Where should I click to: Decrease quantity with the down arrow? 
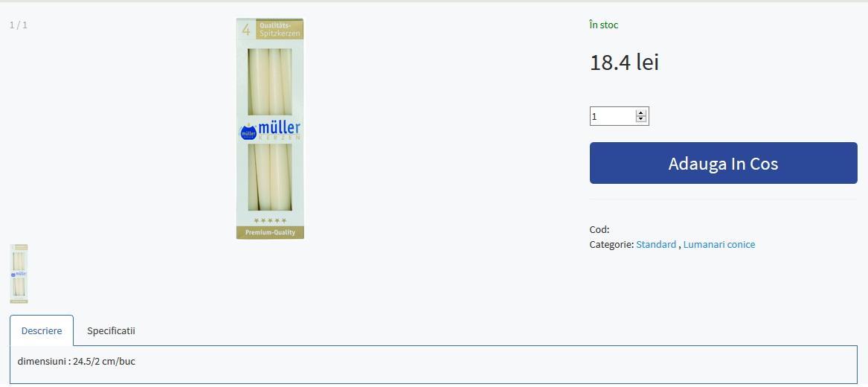pyautogui.click(x=640, y=119)
